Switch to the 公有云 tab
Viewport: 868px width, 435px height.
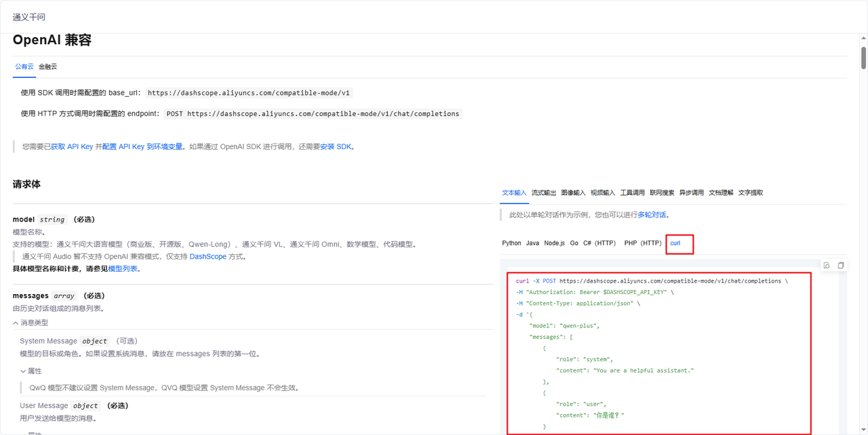[x=24, y=66]
